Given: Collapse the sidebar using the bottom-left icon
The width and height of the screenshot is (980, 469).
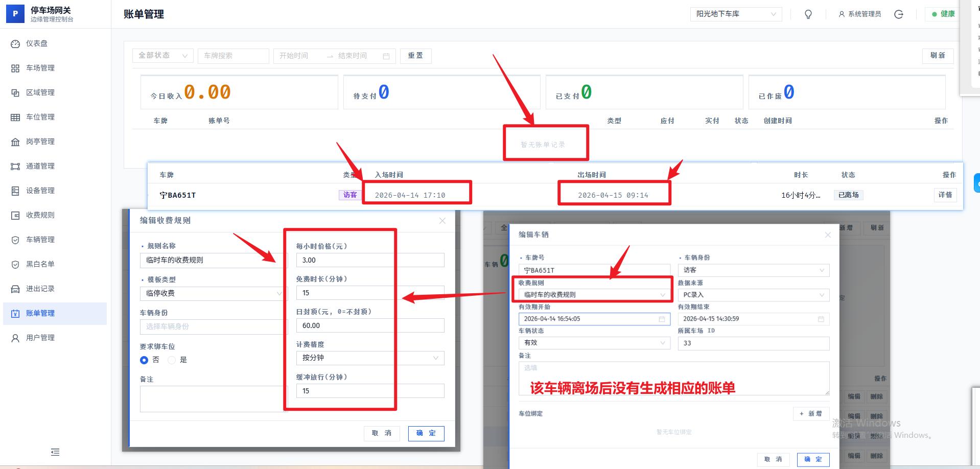Looking at the screenshot, I should [55, 452].
